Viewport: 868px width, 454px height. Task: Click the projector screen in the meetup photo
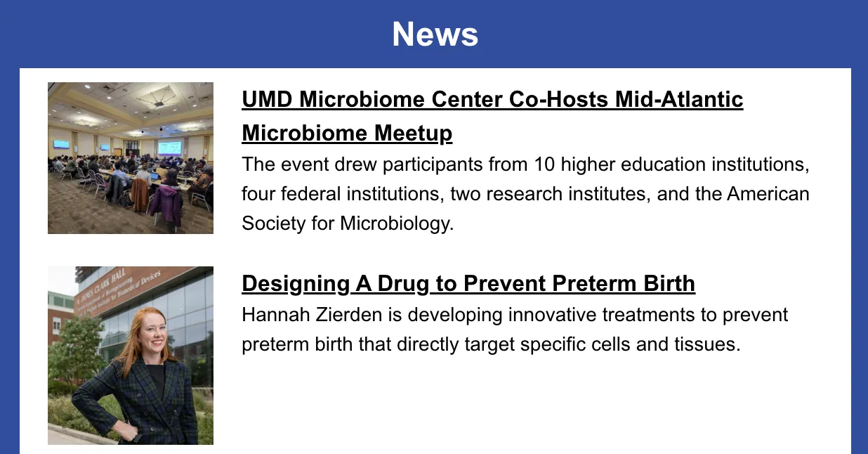tap(169, 148)
